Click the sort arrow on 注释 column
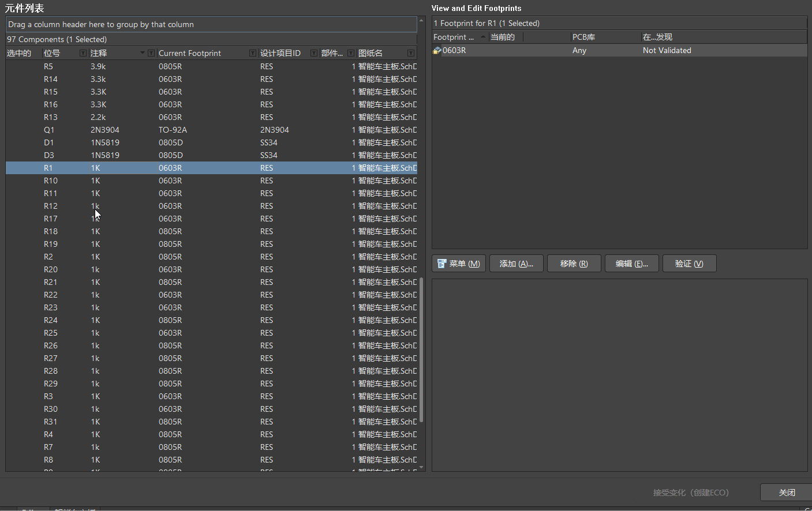 point(143,53)
